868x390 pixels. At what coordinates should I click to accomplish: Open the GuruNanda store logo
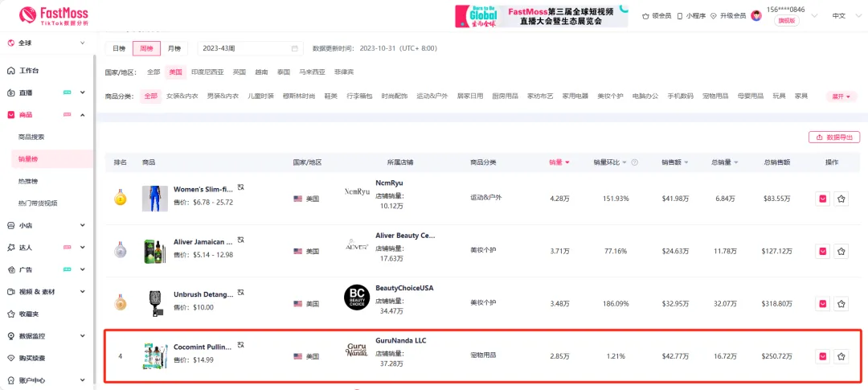[x=357, y=350]
